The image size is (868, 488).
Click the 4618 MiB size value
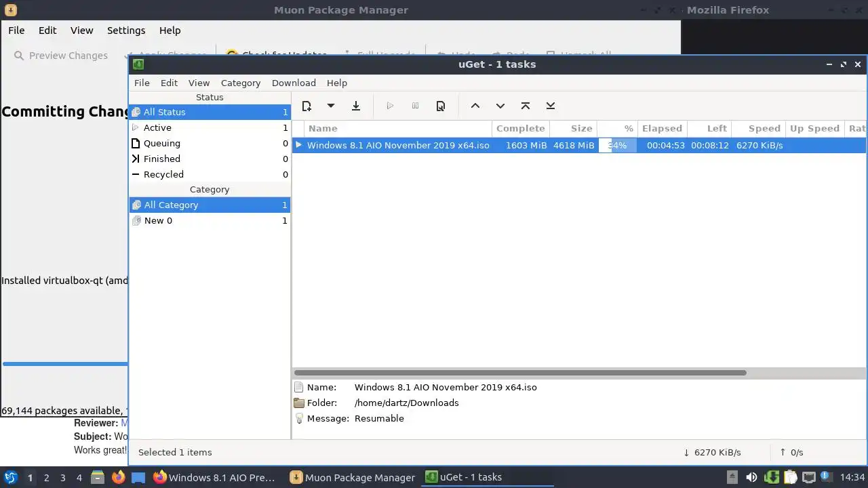click(x=574, y=145)
